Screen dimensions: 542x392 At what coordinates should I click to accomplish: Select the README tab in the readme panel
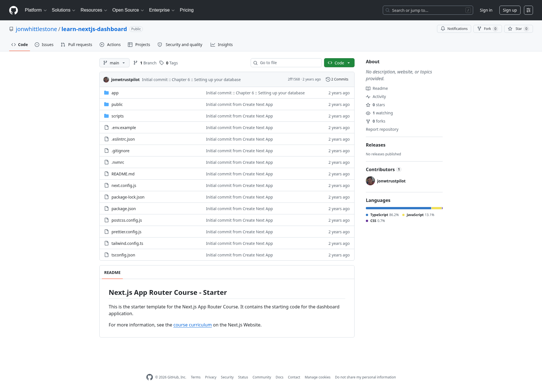tap(112, 273)
